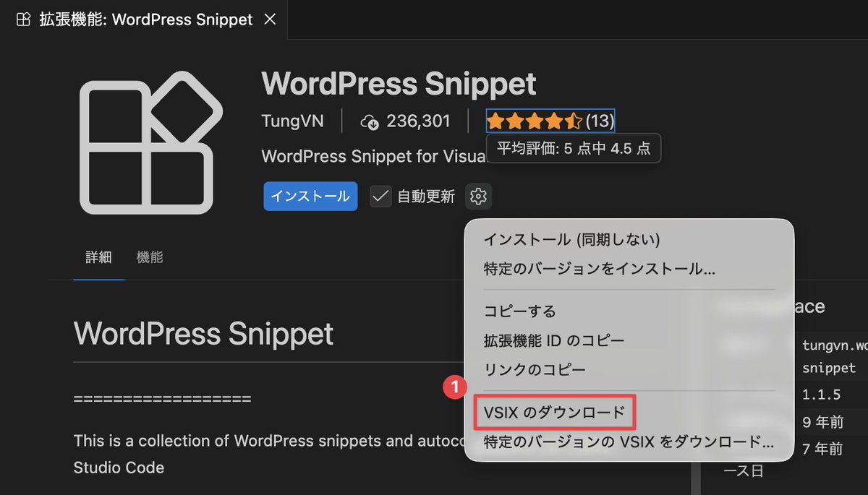Click the blue インストール button
Viewport: 868px width, 495px height.
click(310, 196)
